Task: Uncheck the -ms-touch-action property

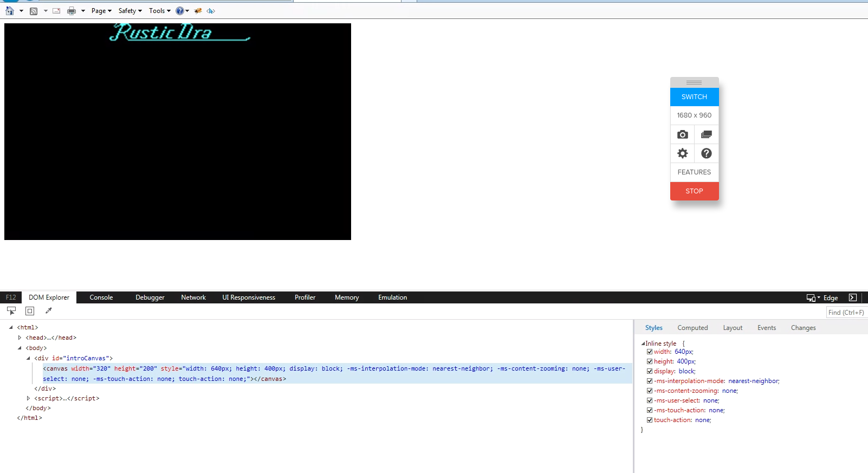Action: 650,410
